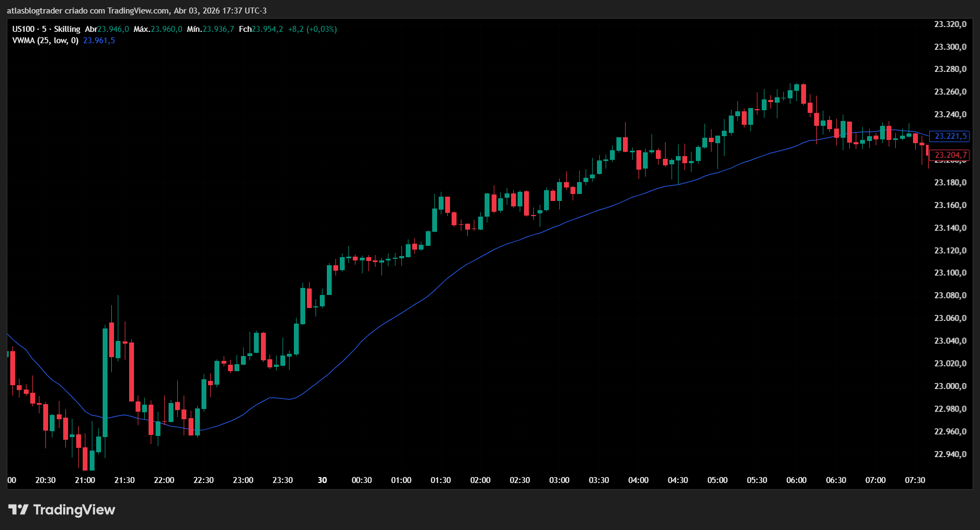Image resolution: width=980 pixels, height=530 pixels.
Task: Click the 21:00 time axis label
Action: point(85,480)
